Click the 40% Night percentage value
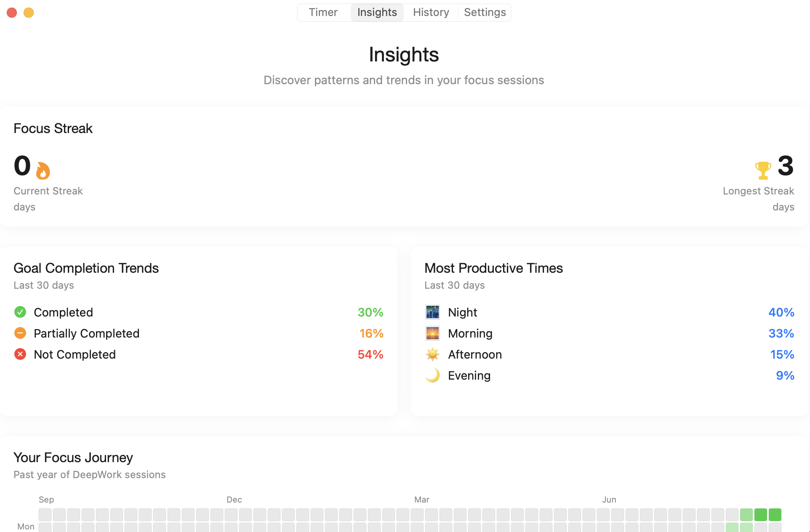 coord(781,312)
